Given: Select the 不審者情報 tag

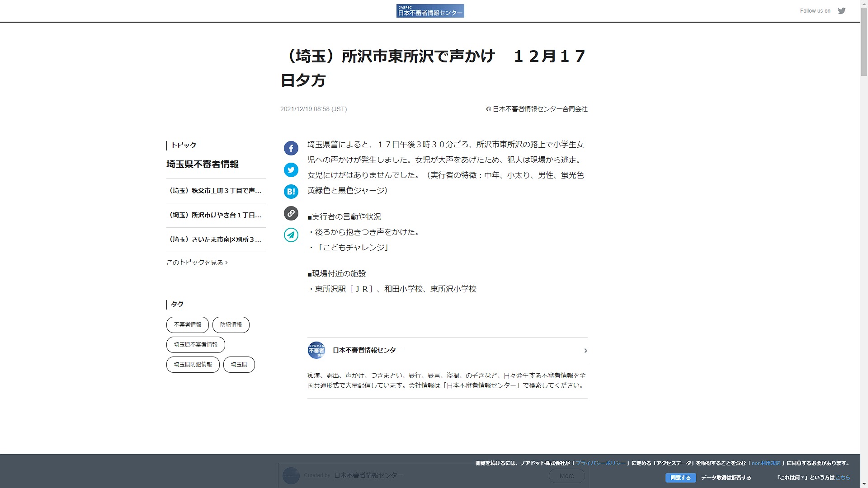Looking at the screenshot, I should [x=188, y=325].
